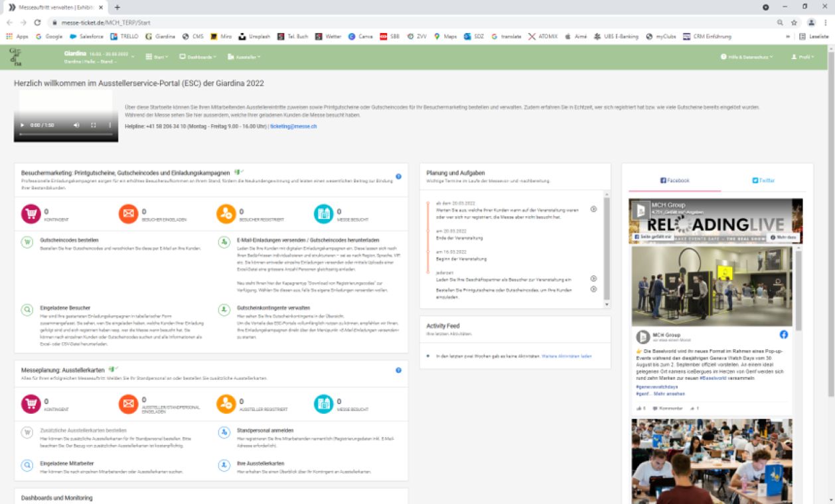Click the Giardina logo in the green header
Screen dimensions: 835x504
[15, 57]
